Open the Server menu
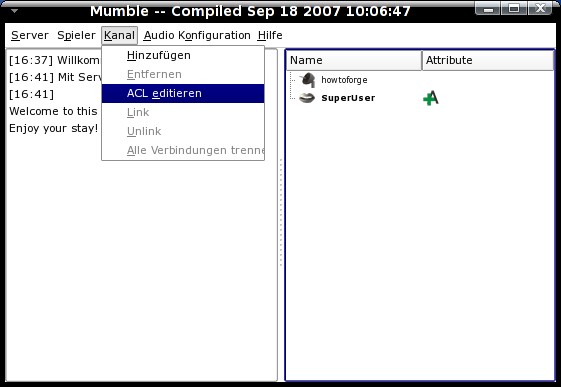Image resolution: width=561 pixels, height=387 pixels. tap(30, 35)
